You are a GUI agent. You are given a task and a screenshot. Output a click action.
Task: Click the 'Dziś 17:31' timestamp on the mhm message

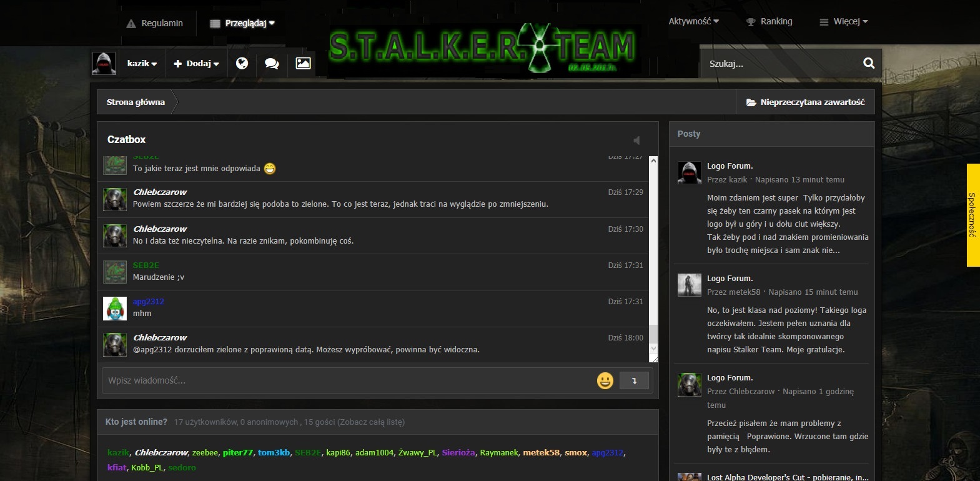625,302
